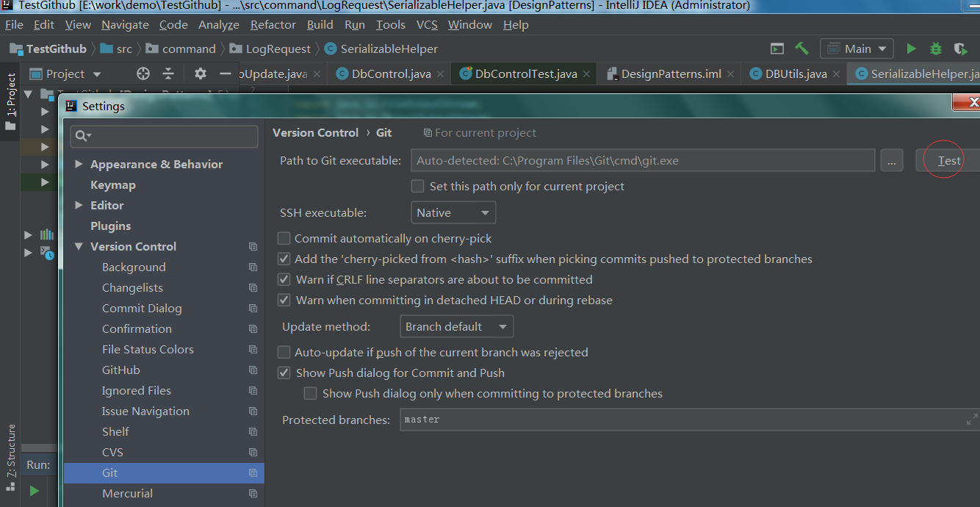Select Keymap in settings tree

pos(112,185)
